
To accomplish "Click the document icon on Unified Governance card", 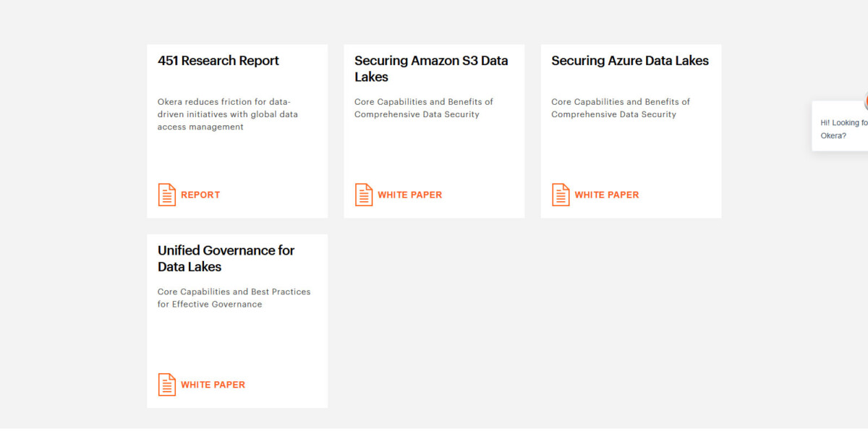I will pyautogui.click(x=167, y=385).
